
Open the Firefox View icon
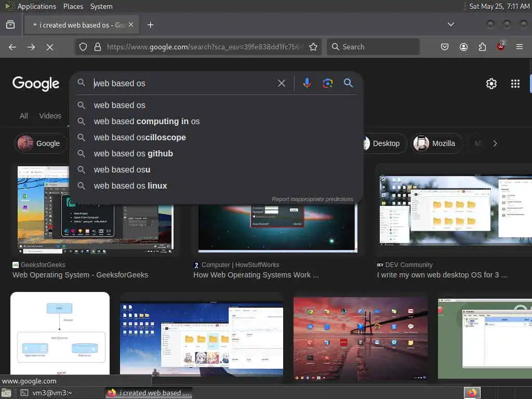[x=10, y=25]
